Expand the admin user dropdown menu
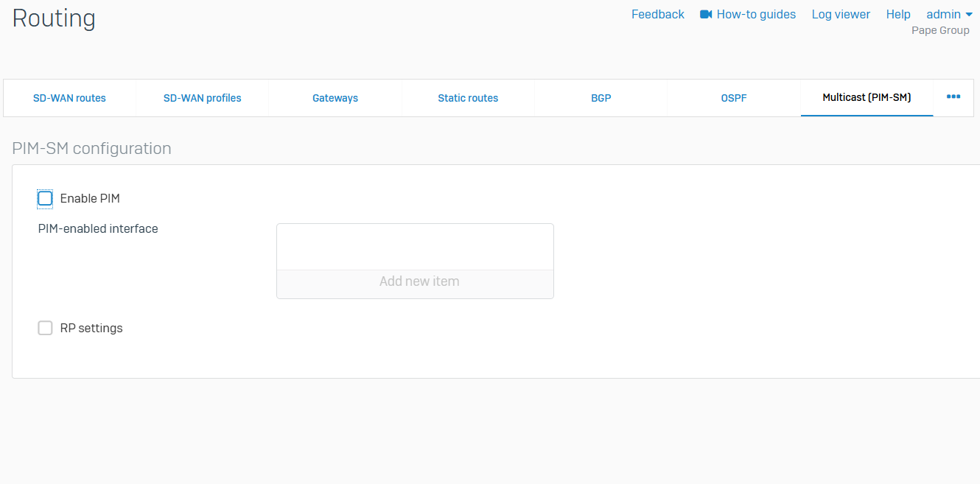Viewport: 980px width, 484px height. (x=949, y=15)
